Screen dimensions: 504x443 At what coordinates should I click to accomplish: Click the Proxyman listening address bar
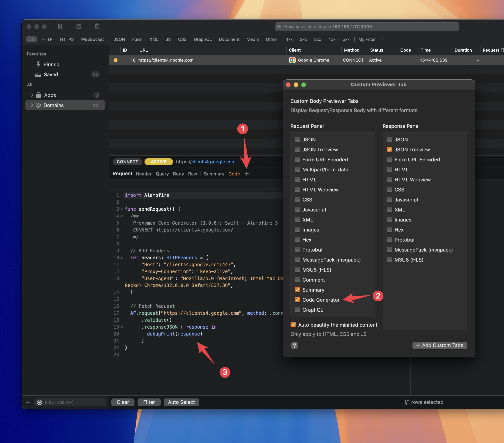(x=367, y=27)
